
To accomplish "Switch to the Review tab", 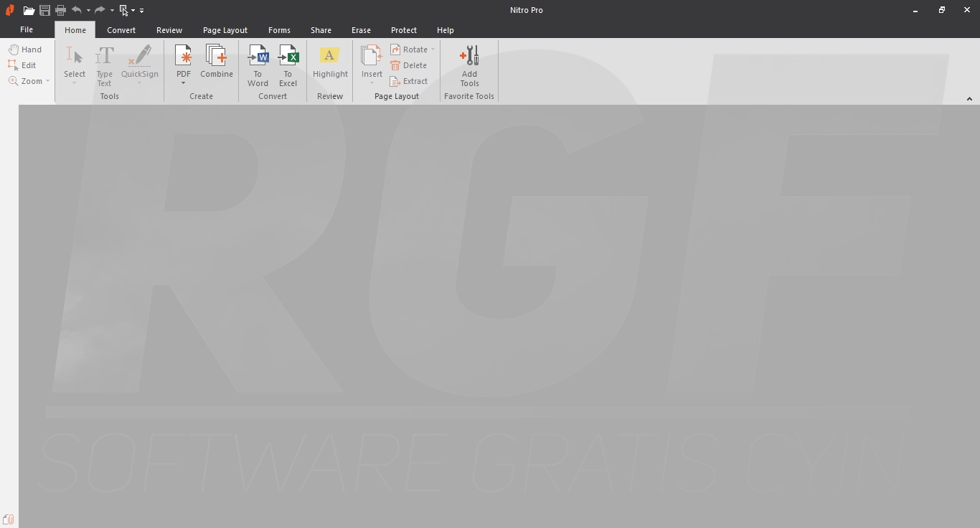I will click(169, 30).
